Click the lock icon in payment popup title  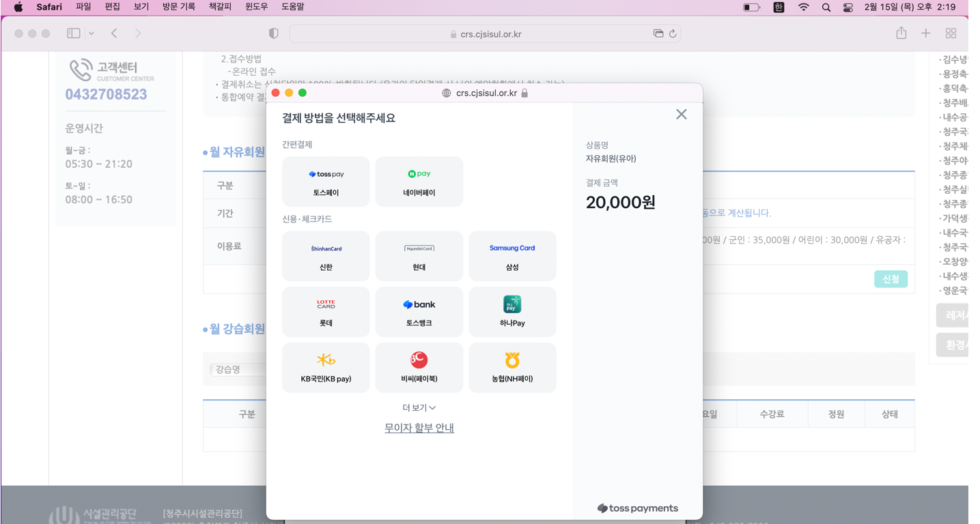pyautogui.click(x=524, y=93)
